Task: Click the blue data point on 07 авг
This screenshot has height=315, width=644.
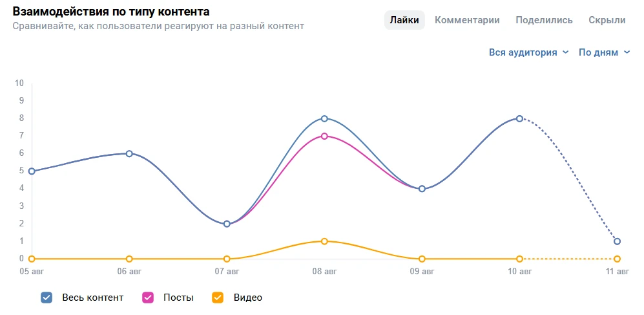Action: [x=227, y=224]
